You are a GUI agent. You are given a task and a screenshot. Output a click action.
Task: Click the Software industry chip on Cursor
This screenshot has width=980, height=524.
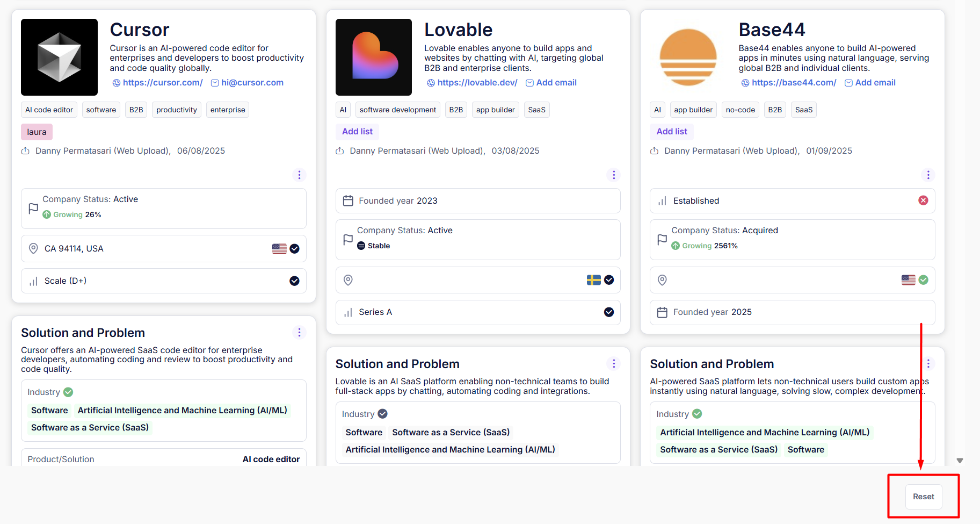(x=49, y=411)
